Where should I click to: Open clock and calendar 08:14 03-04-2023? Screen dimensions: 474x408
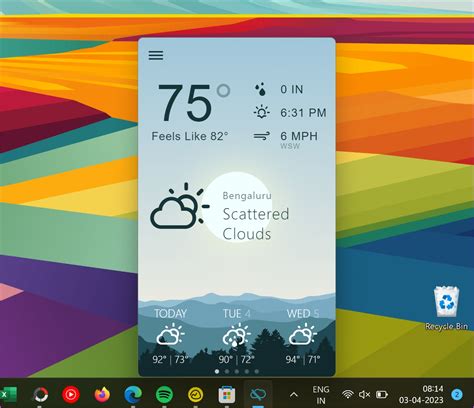click(x=421, y=394)
